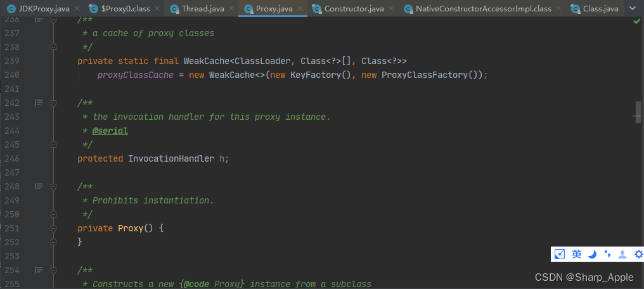This screenshot has height=289, width=644.
Task: Collapse fold end marker at line 252
Action: [x=53, y=242]
